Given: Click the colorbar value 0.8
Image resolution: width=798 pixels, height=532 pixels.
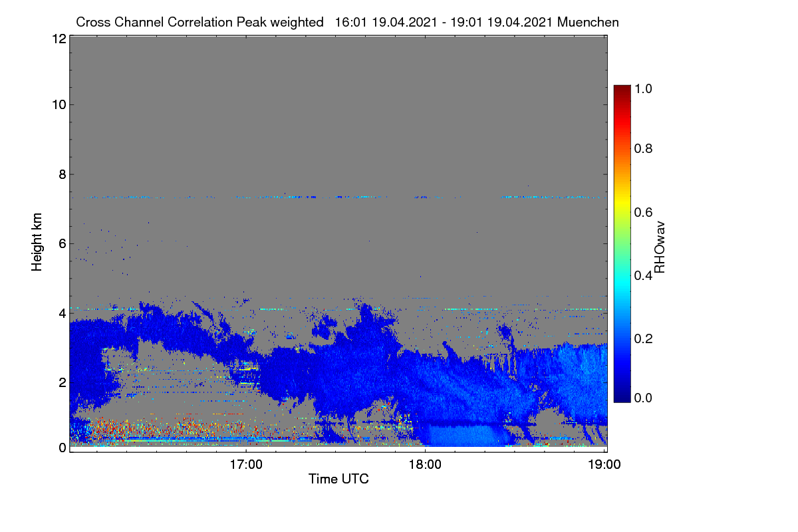Looking at the screenshot, I should coord(642,148).
